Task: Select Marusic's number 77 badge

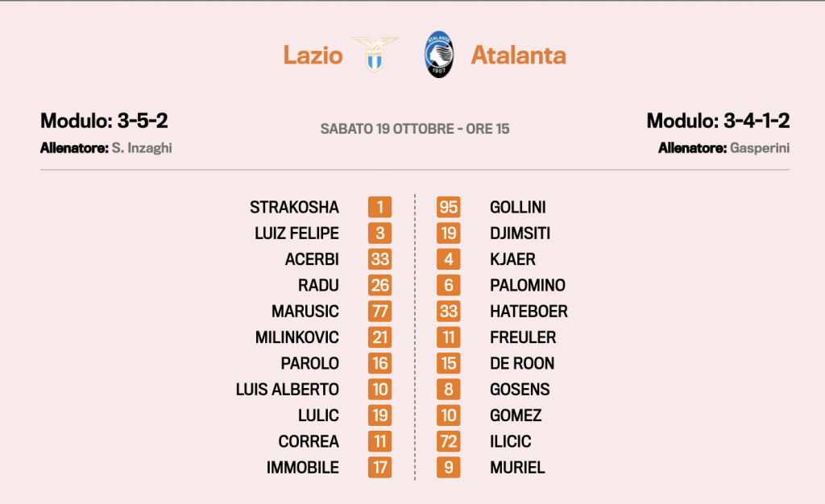Action: pyautogui.click(x=380, y=311)
